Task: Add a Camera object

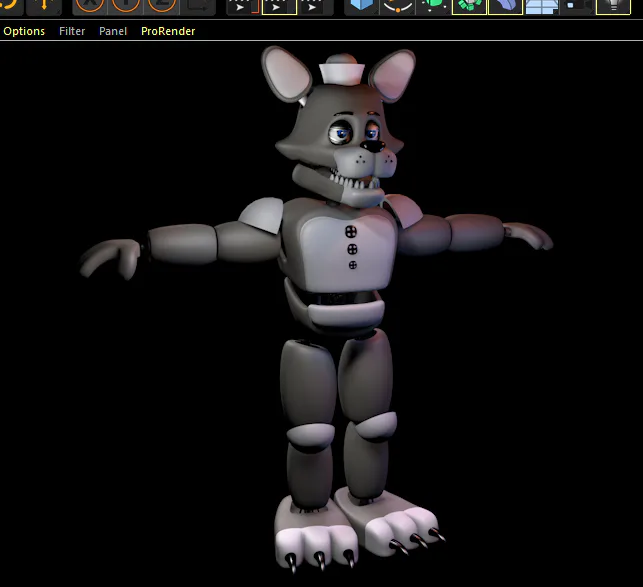Action: (x=578, y=6)
